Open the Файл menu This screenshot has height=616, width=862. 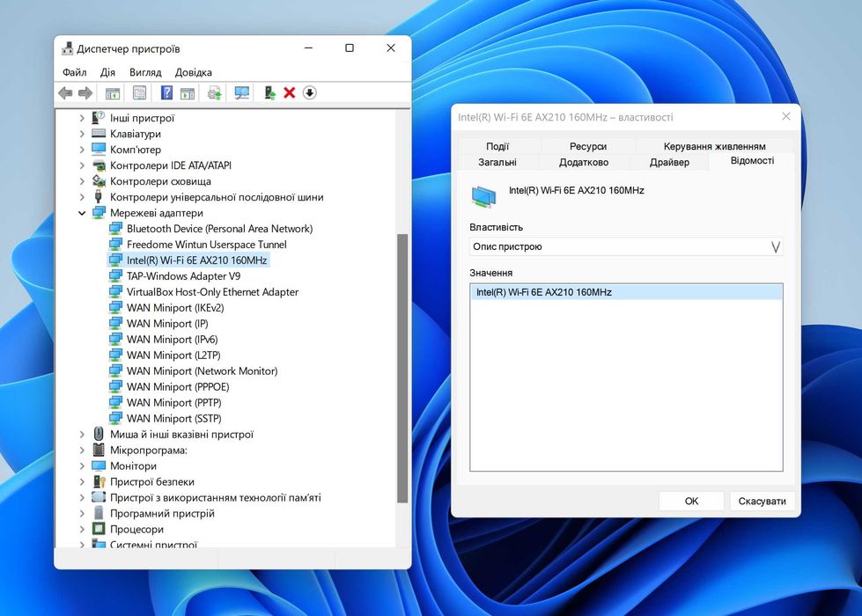pos(75,72)
